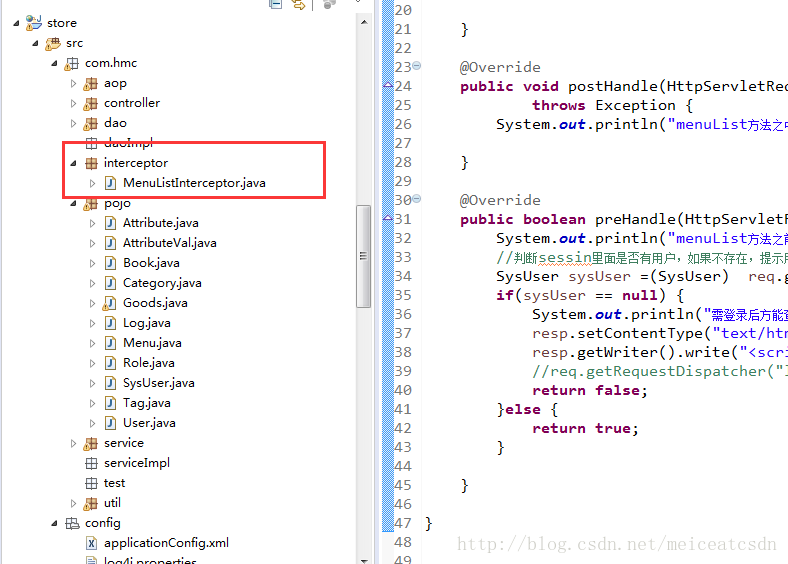Click 'throws Exception' in the editor

[x=604, y=106]
